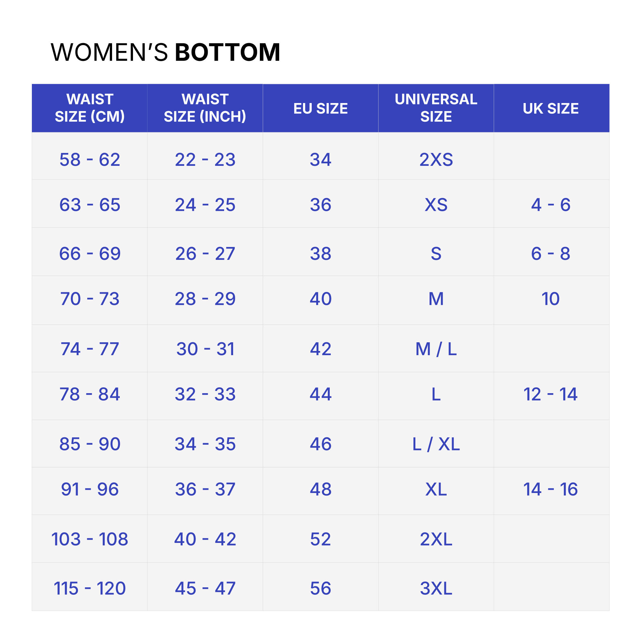Click the Women's Bottom title text
This screenshot has height=644, width=644.
coord(165,52)
